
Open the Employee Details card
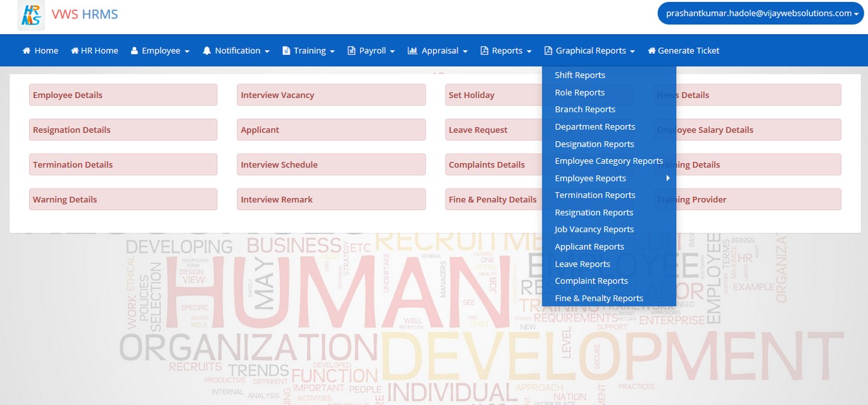[123, 94]
